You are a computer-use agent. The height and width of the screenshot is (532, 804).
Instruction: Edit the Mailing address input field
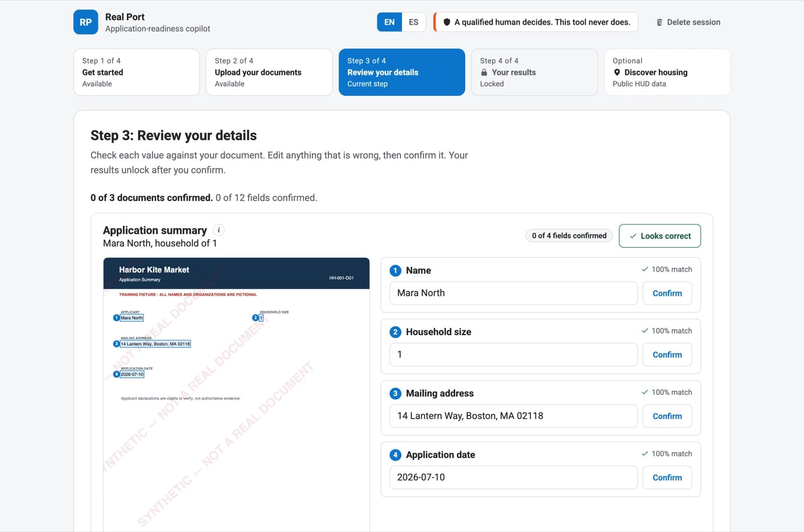point(514,416)
